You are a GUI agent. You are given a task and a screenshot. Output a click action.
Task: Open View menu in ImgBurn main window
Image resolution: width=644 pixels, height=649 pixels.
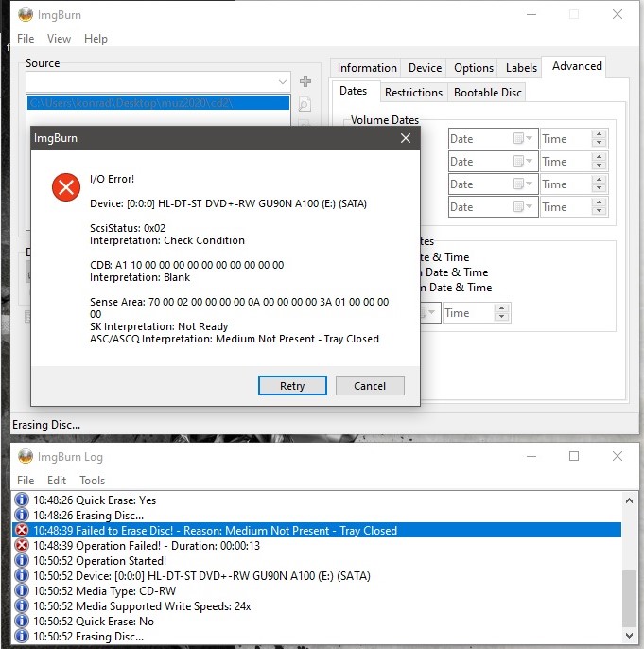tap(59, 39)
